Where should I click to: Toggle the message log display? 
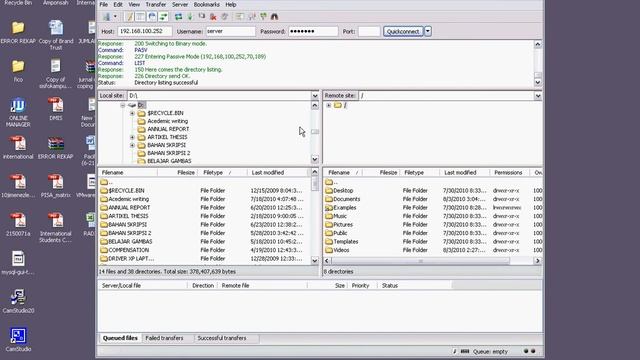(x=129, y=17)
